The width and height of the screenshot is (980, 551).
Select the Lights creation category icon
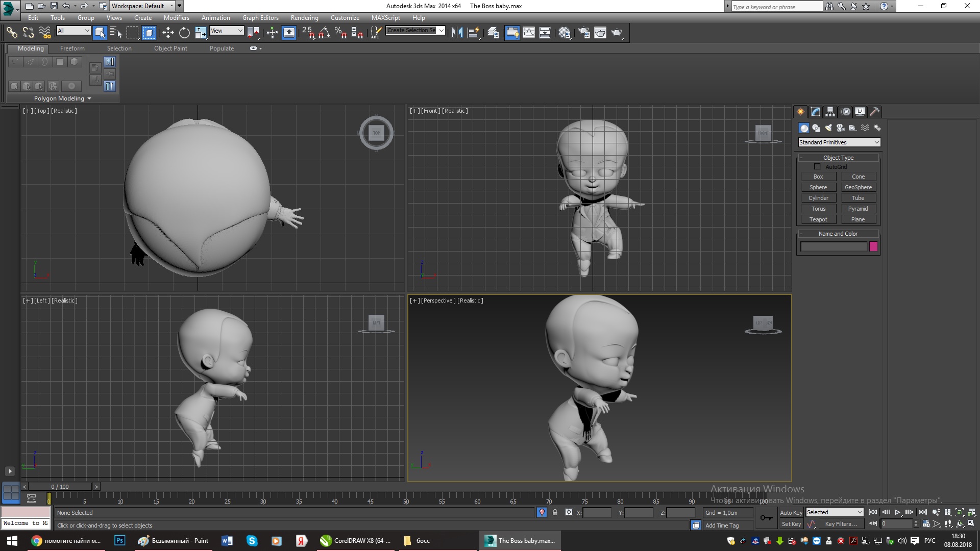coord(828,128)
